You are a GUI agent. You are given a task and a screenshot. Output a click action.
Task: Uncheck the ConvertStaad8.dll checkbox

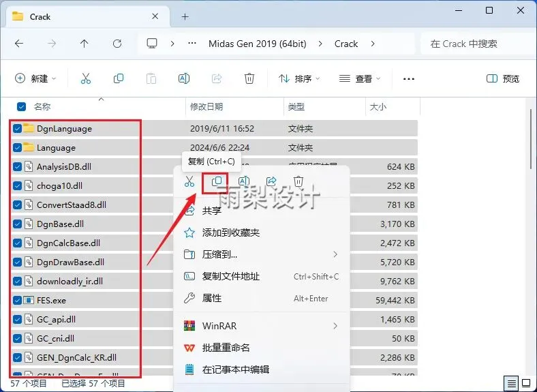click(x=17, y=205)
